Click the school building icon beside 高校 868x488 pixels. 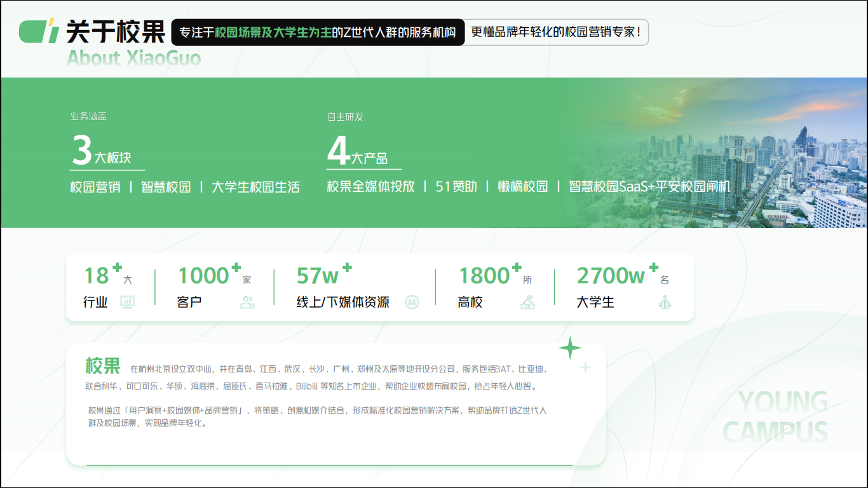pyautogui.click(x=527, y=302)
